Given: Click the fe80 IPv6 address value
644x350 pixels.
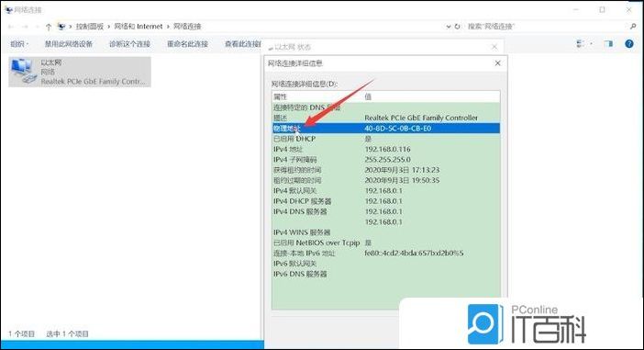Looking at the screenshot, I should pos(414,254).
